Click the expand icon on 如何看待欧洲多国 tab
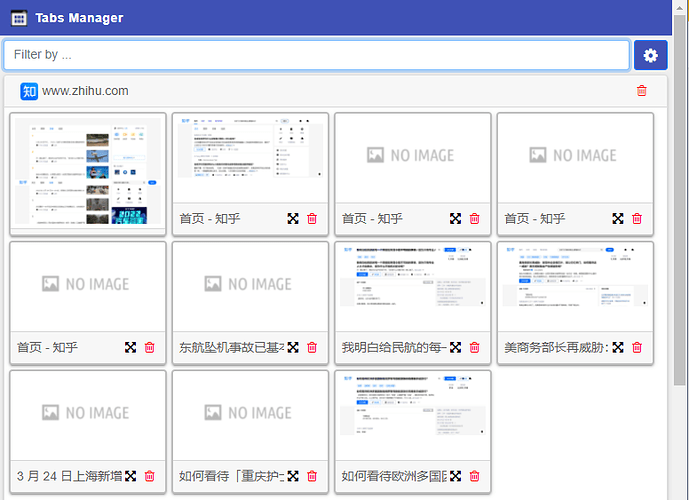 455,476
